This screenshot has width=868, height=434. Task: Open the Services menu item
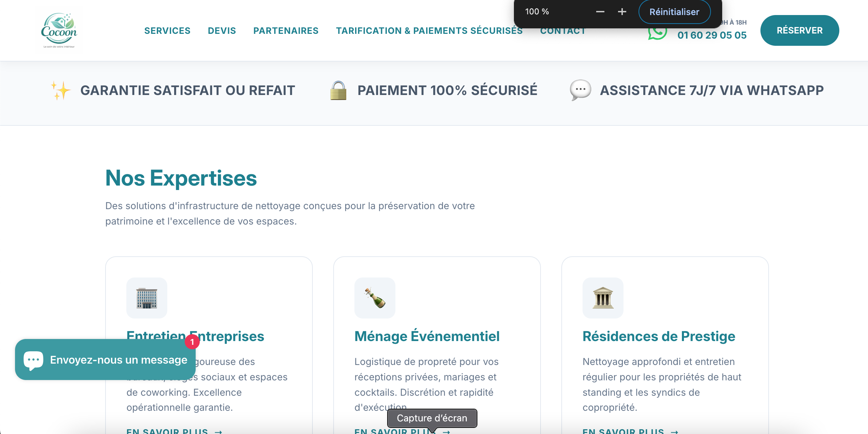click(x=167, y=31)
